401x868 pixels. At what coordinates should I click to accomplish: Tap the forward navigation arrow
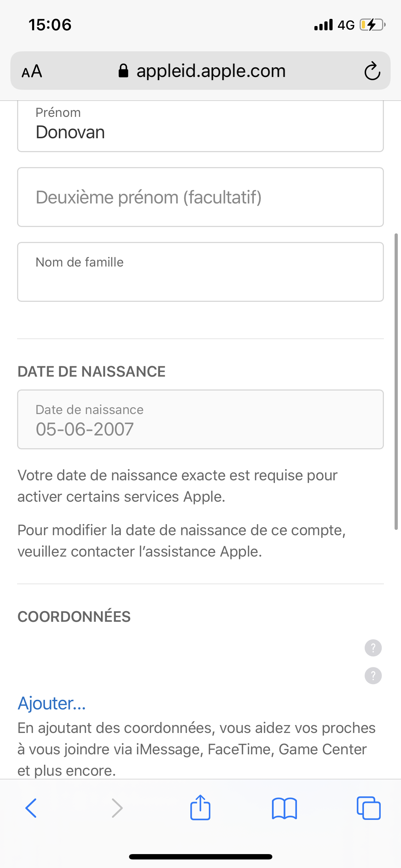point(117,808)
